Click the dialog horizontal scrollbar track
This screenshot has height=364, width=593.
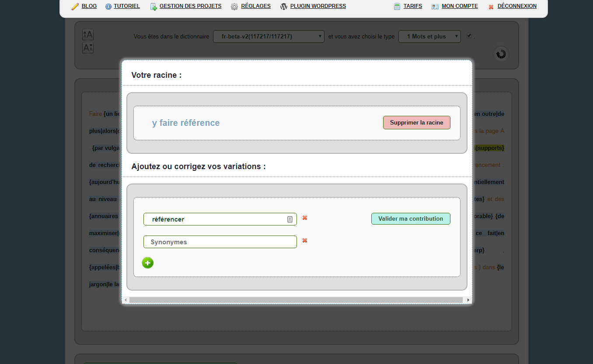(x=296, y=300)
